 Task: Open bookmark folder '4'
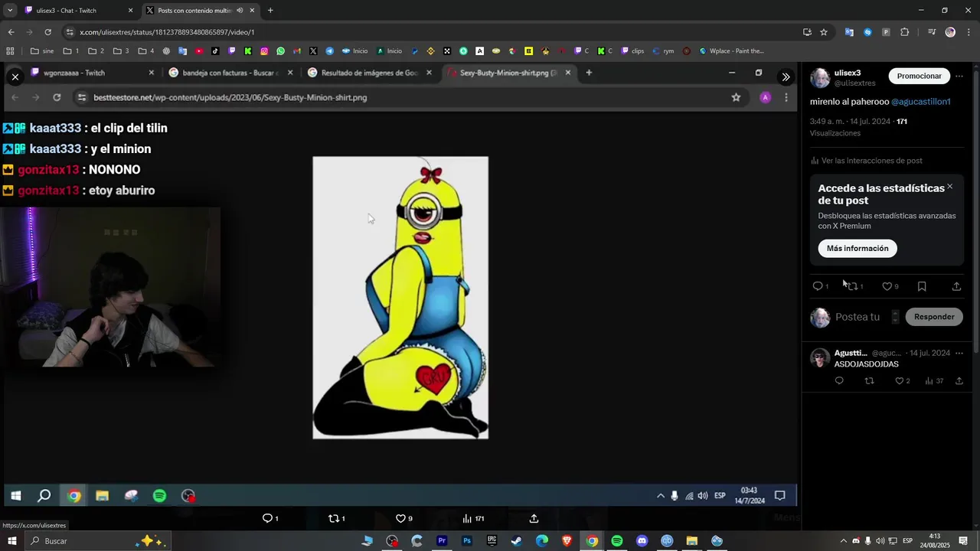[x=146, y=51]
